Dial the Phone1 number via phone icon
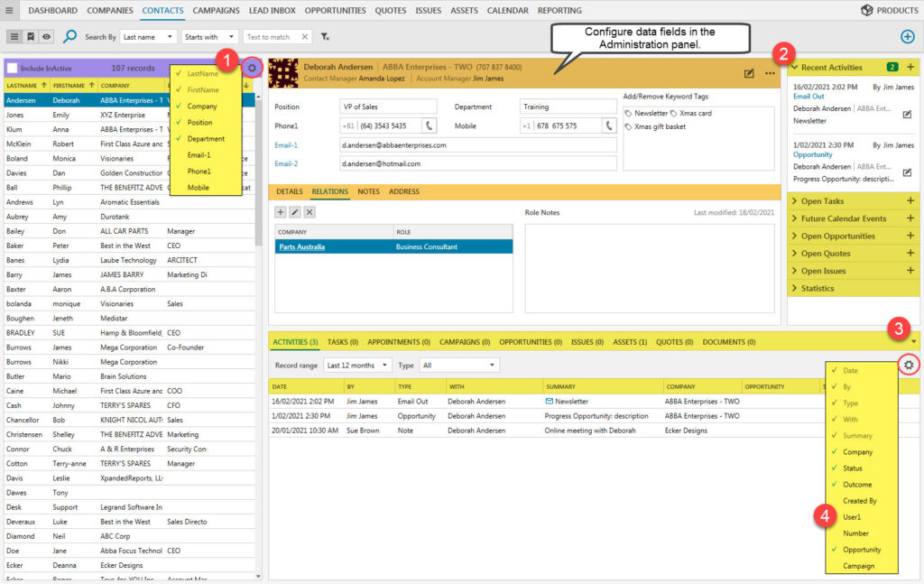 429,126
